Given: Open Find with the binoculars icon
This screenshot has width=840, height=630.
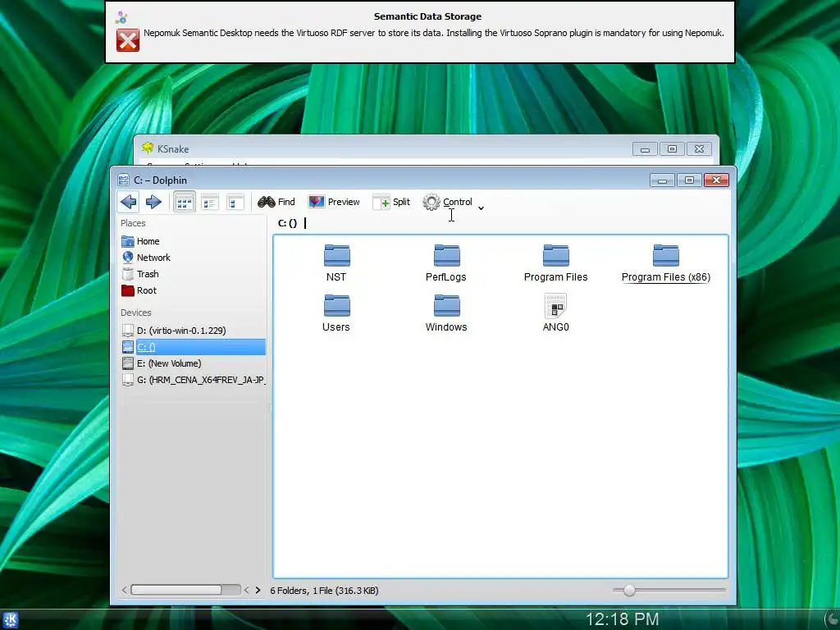Looking at the screenshot, I should (276, 202).
